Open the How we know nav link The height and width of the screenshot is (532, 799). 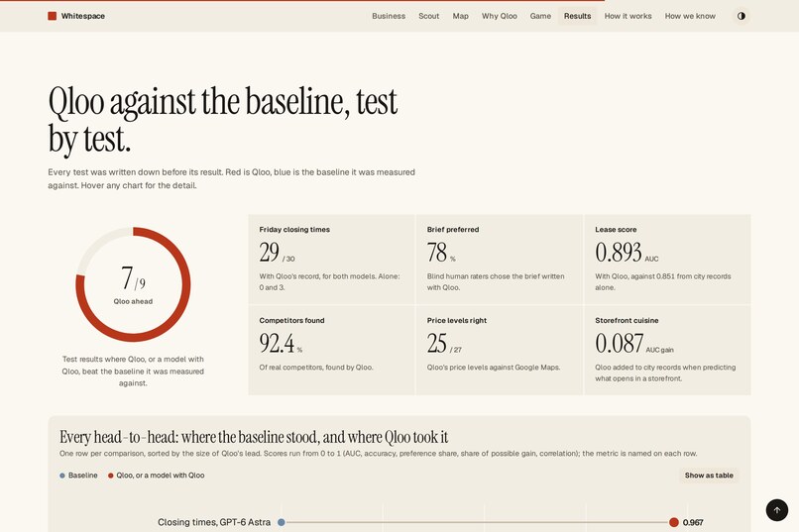click(x=690, y=16)
